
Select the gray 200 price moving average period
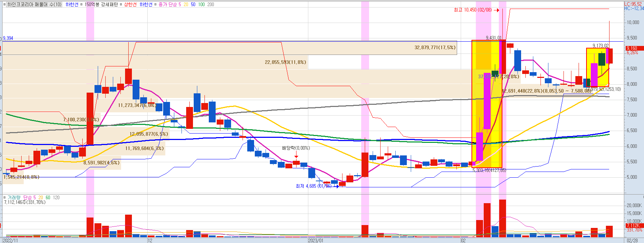point(211,5)
